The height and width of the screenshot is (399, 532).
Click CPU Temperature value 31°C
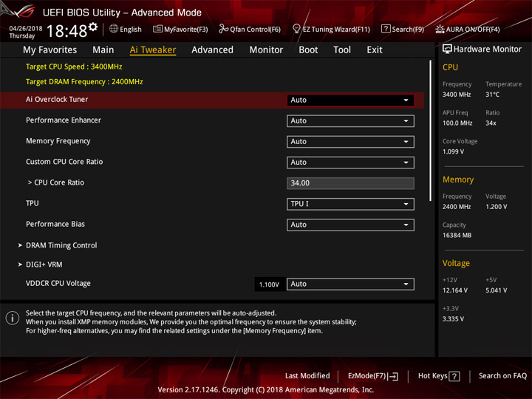pos(492,95)
